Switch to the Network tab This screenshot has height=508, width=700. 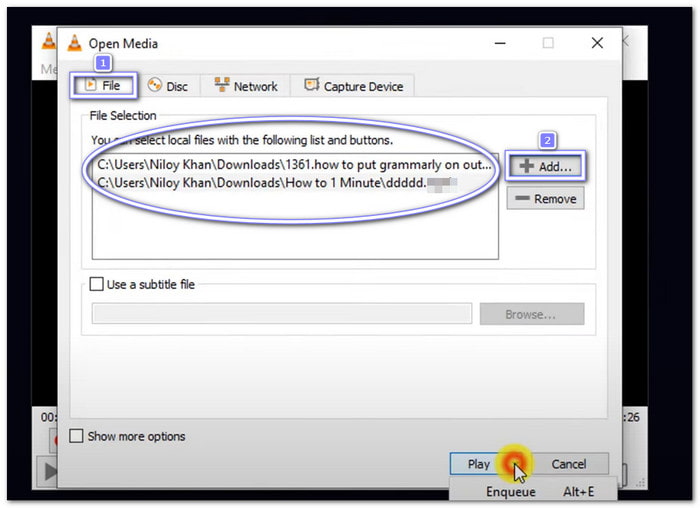tap(246, 86)
